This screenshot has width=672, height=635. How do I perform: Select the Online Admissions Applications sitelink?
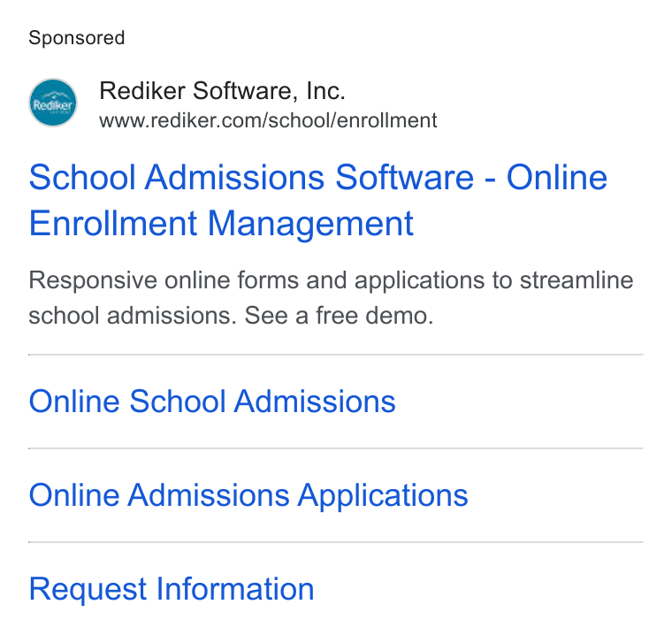point(248,495)
